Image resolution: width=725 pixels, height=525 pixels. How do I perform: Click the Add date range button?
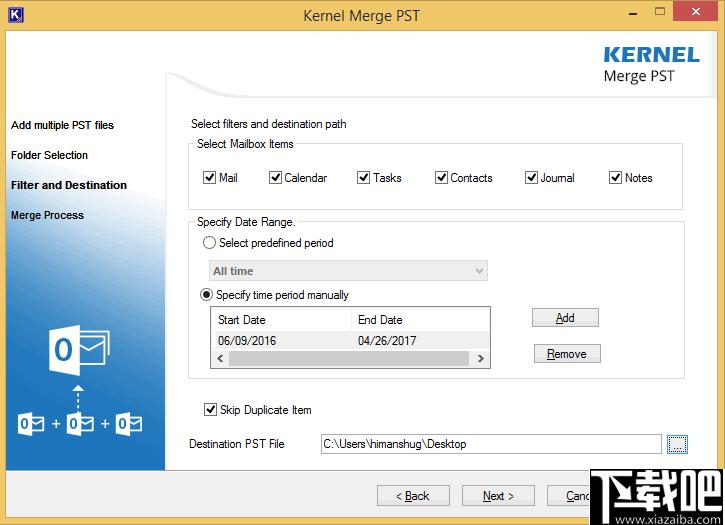[x=565, y=318]
